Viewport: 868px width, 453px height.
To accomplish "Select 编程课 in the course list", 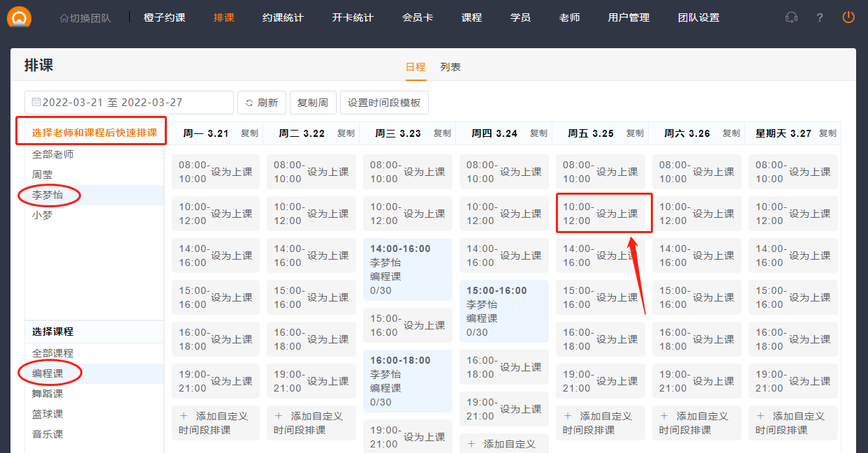I will 48,373.
